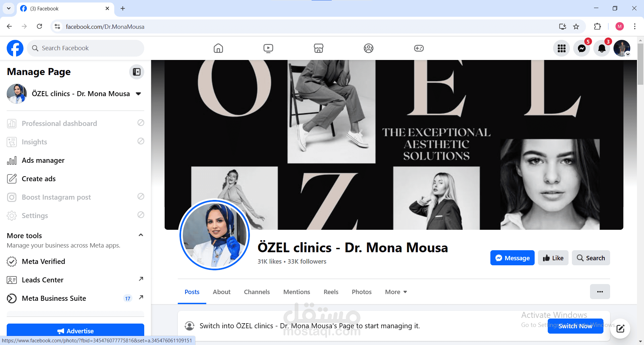Open the Gaming controller icon
Screen dimensions: 644x345
tap(419, 48)
